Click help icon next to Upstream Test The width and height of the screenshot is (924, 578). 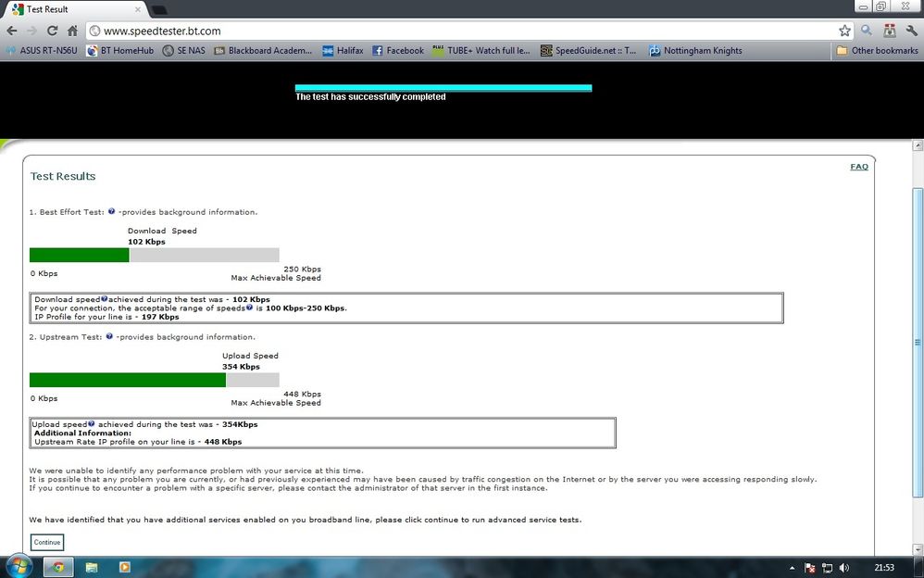click(109, 336)
